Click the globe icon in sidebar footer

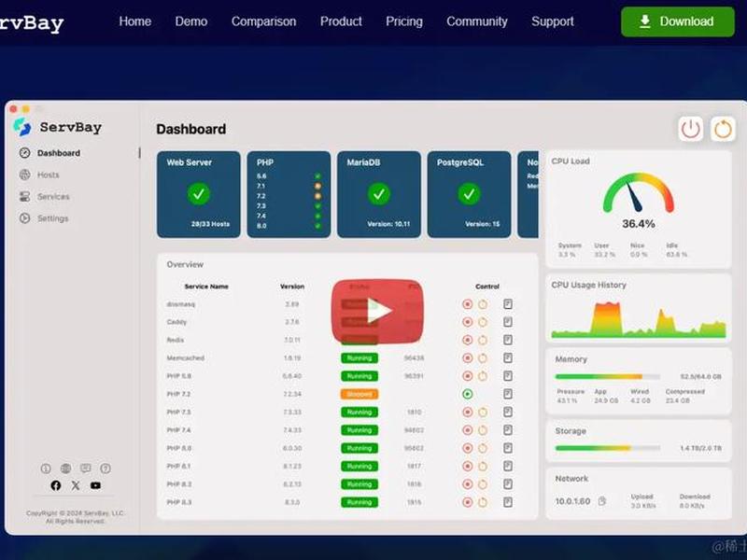pyautogui.click(x=65, y=469)
